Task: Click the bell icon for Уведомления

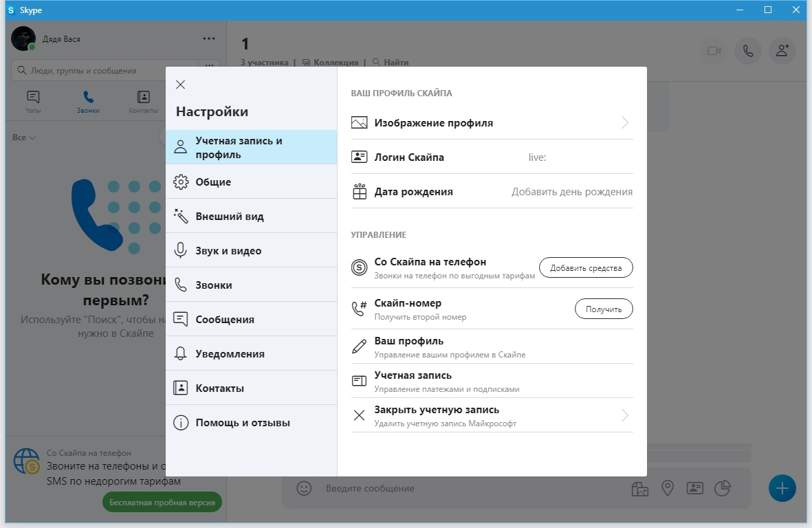Action: coord(180,353)
